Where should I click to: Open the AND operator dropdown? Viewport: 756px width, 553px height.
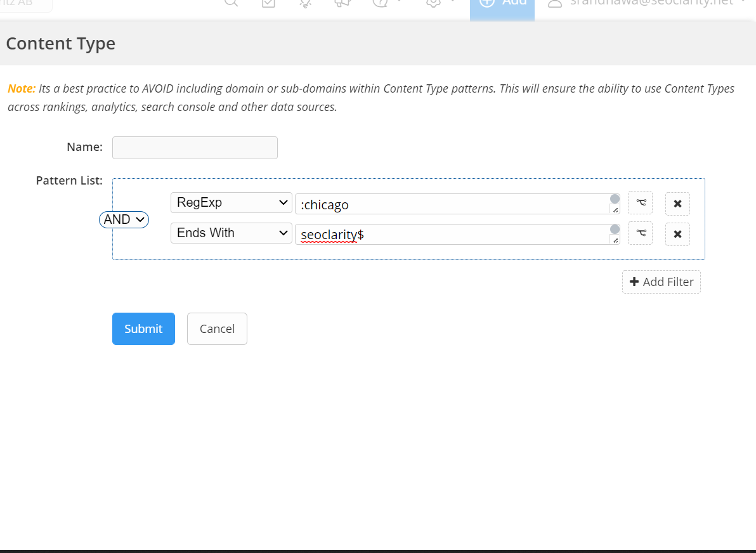click(124, 219)
